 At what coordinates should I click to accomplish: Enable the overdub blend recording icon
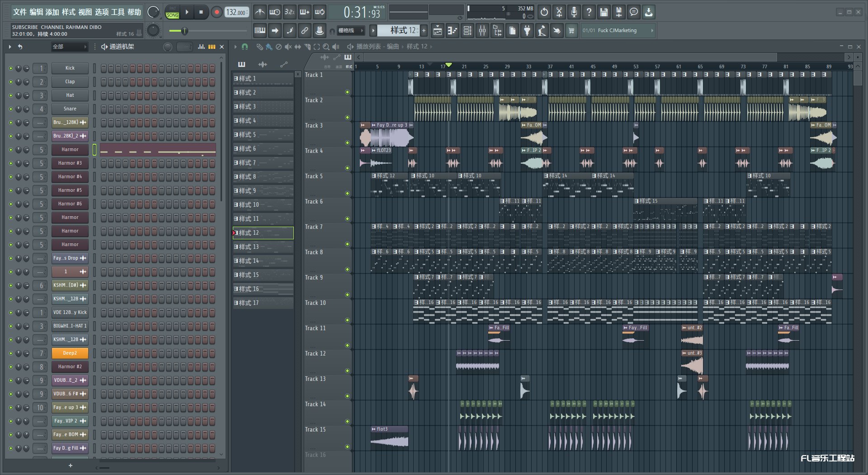point(305,12)
